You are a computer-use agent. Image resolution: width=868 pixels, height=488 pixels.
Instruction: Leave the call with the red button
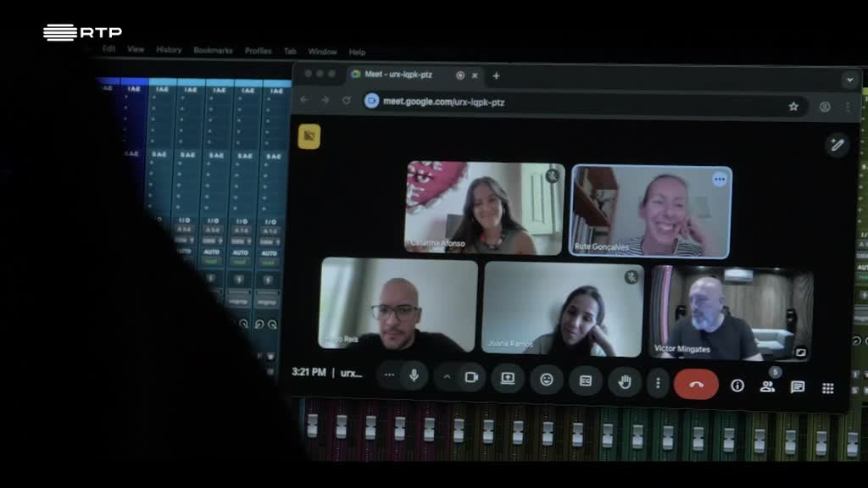tap(695, 383)
